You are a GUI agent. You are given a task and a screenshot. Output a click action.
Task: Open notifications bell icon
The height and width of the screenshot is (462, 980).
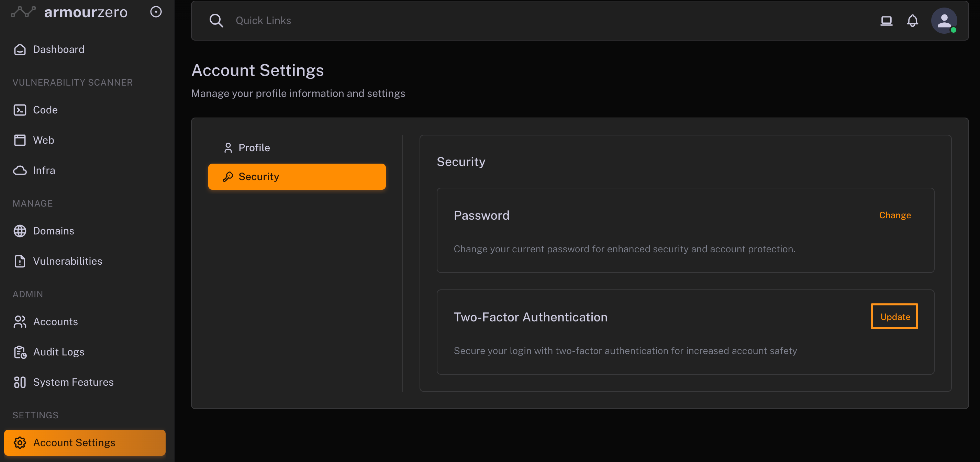912,21
